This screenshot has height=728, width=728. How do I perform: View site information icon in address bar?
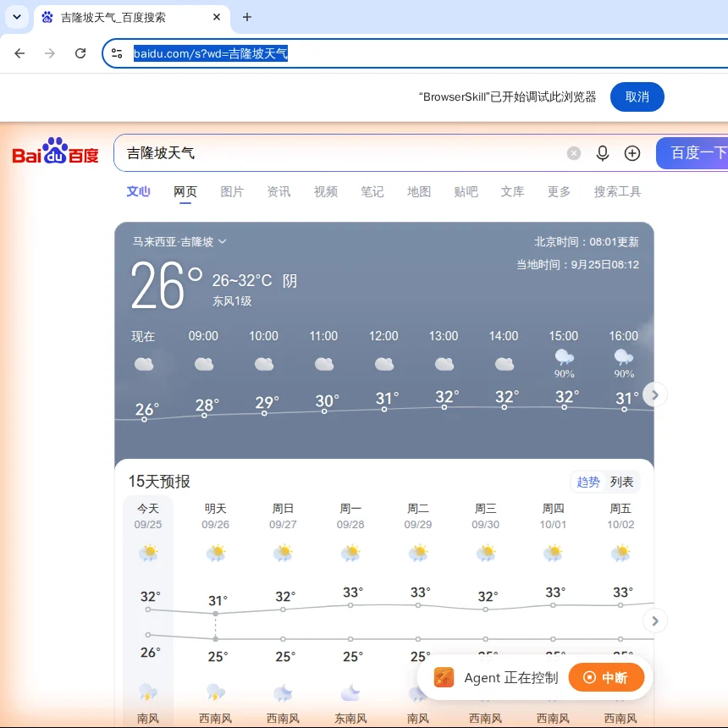[117, 53]
